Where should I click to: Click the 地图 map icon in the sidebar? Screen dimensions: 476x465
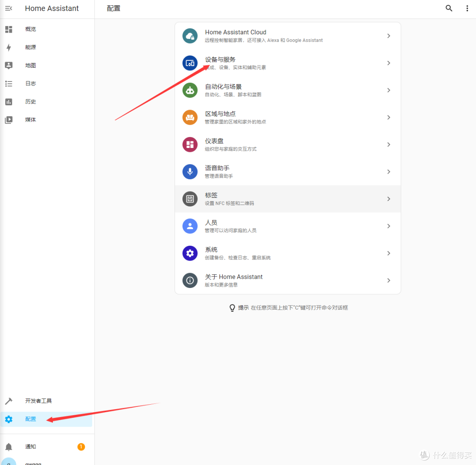click(9, 66)
